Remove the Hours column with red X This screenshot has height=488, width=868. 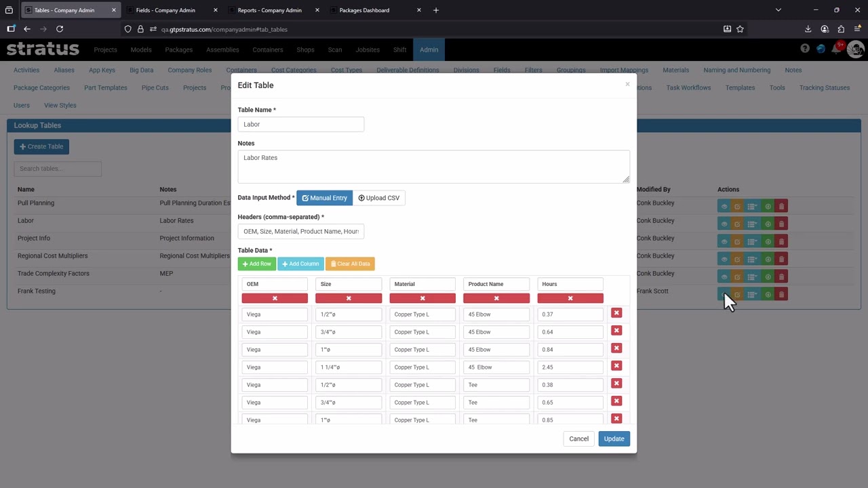click(570, 298)
